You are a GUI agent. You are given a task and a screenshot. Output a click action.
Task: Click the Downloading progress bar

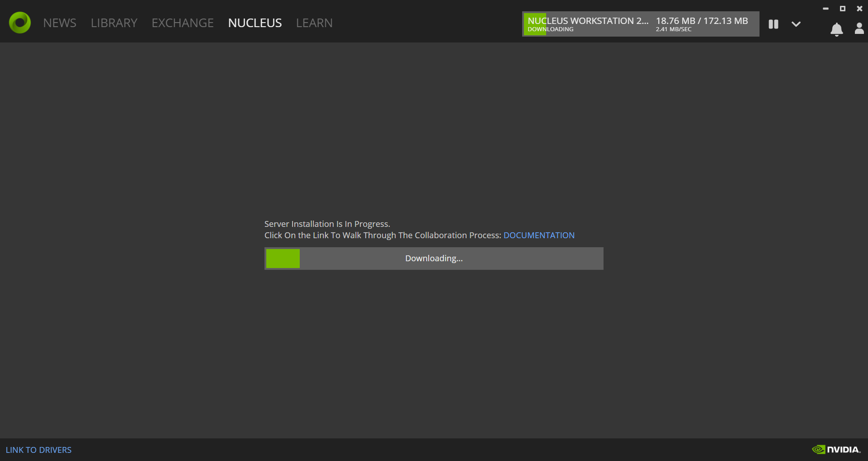(x=434, y=259)
